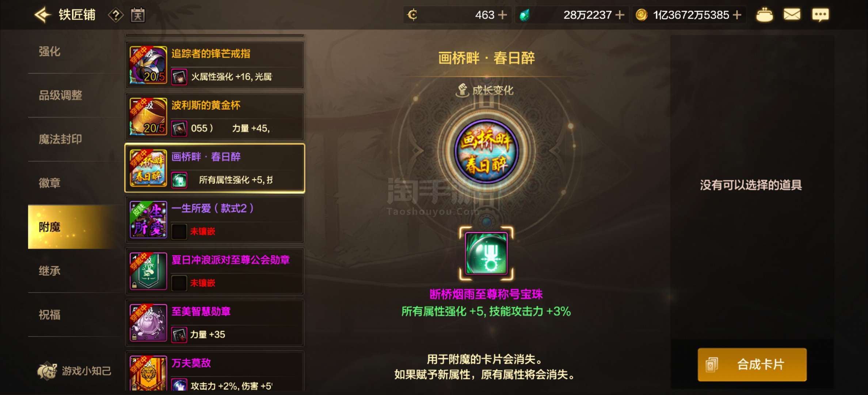
Task: Open the money pouch shop icon
Action: pos(764,15)
